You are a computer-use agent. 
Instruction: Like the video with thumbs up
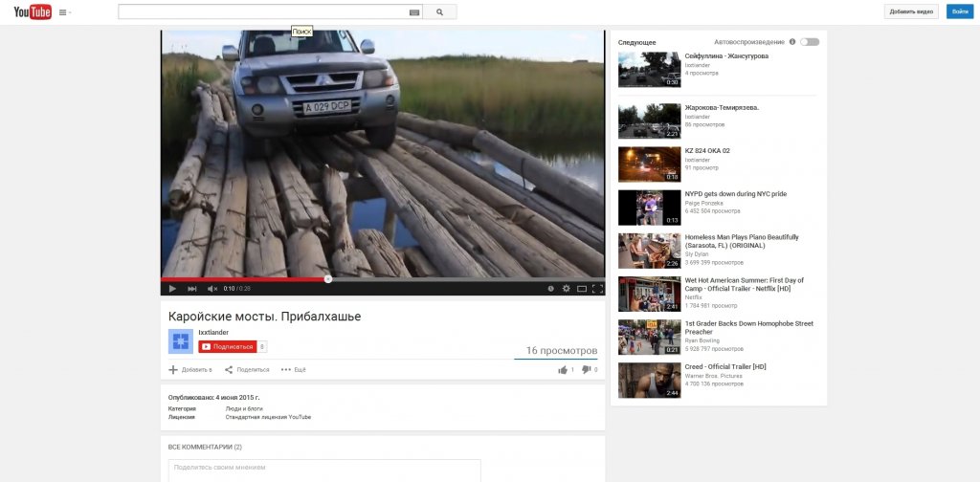pos(564,369)
